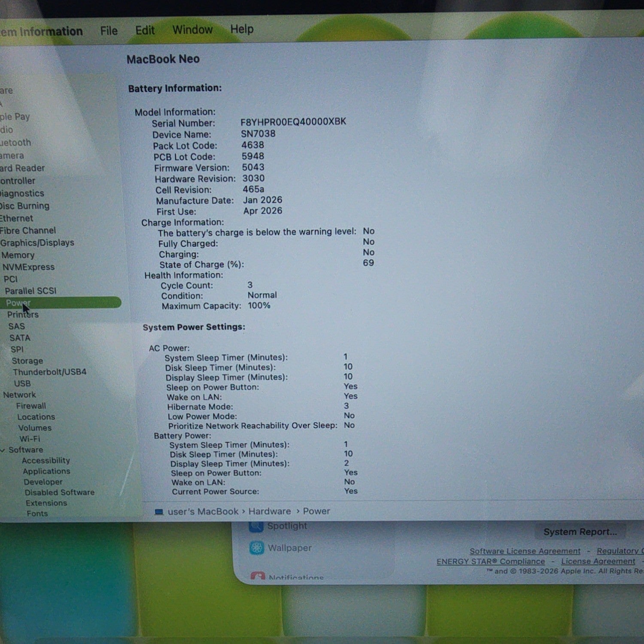
Task: Select USB in the sidebar
Action: point(22,384)
